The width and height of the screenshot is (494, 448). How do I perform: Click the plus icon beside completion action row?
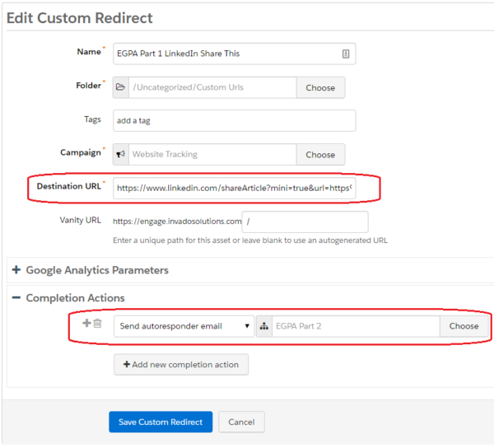(86, 323)
